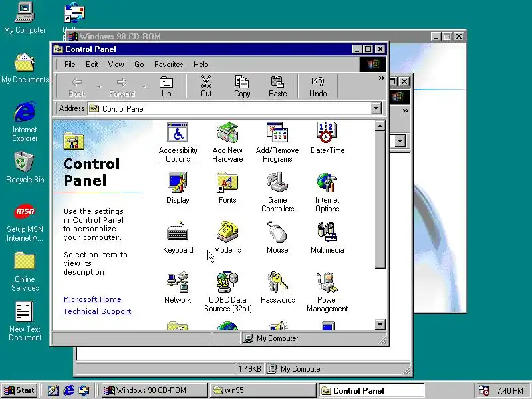Expand toolbar overflow chevron in Control Panel

coord(381,78)
